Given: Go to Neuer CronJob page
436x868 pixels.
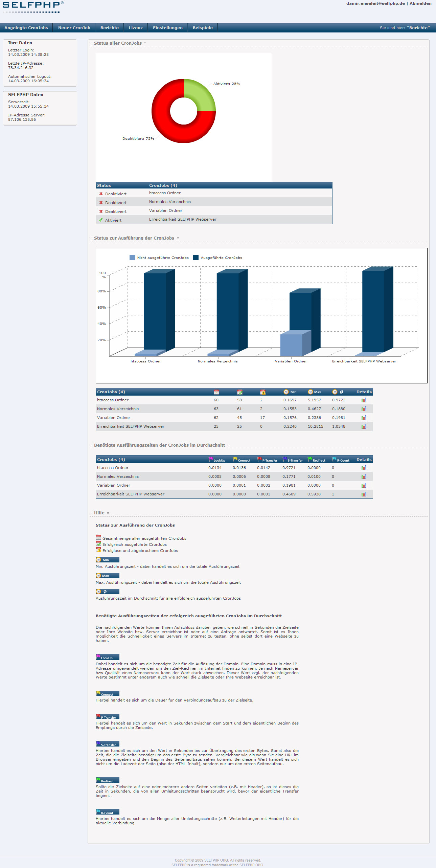Looking at the screenshot, I should coord(74,28).
